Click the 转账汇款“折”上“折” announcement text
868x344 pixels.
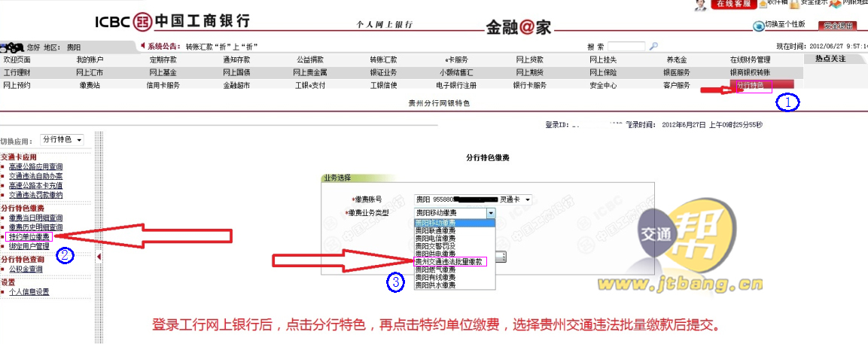(x=223, y=47)
